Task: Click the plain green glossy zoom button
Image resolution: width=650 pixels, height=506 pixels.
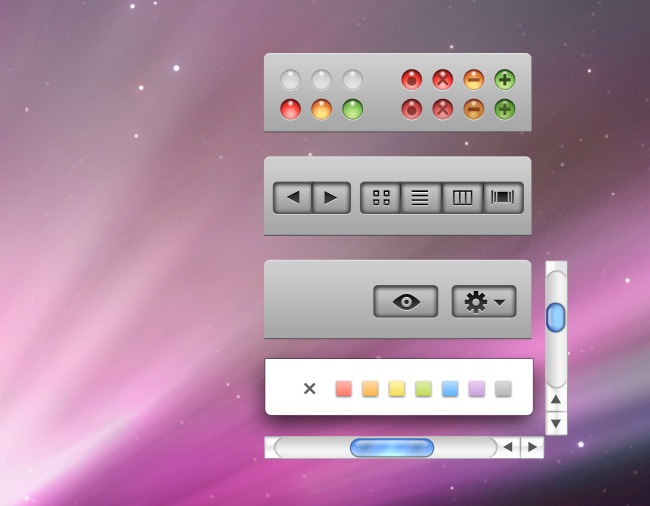Action: (x=352, y=109)
